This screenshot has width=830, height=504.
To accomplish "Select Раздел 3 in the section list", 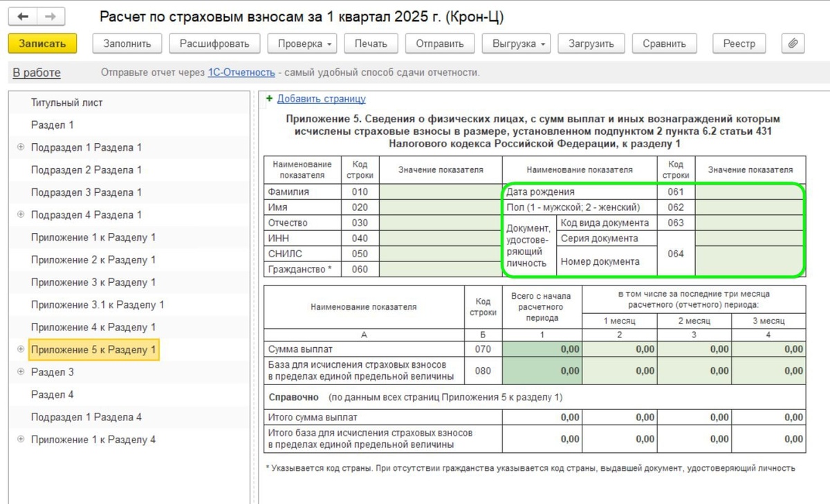I will (x=53, y=372).
